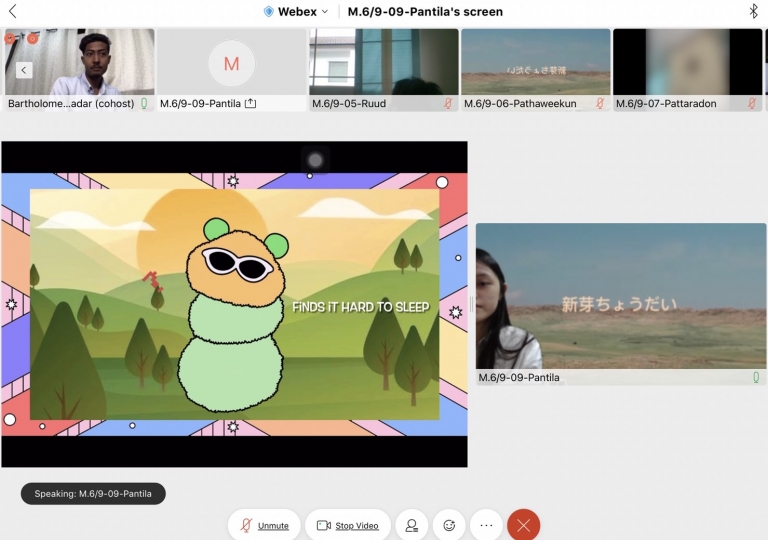Click the title M.6/9-09-Pantila's screen
The width and height of the screenshot is (768, 540).
pyautogui.click(x=425, y=11)
